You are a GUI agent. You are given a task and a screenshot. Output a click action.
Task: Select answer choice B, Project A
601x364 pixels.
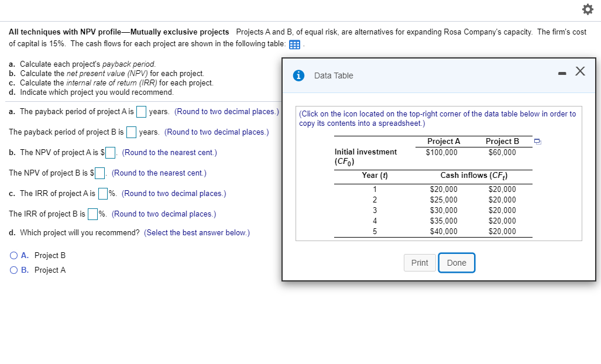(13, 270)
